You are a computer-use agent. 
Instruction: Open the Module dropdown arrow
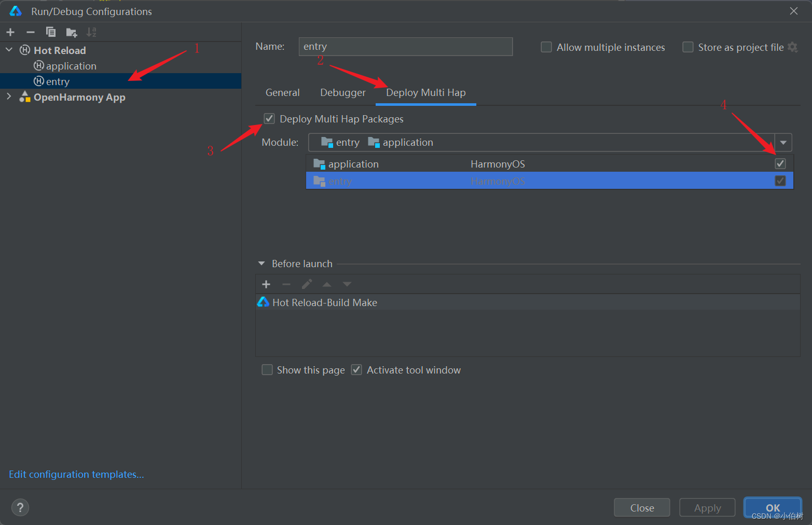(x=783, y=142)
